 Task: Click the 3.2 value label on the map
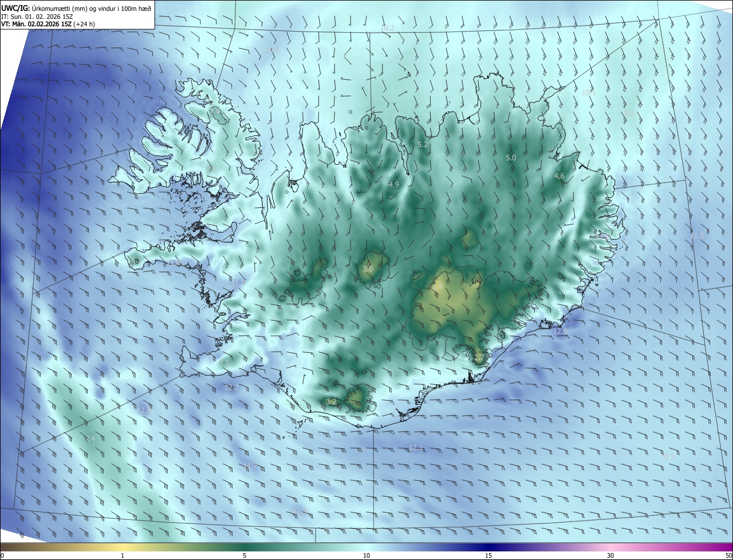tap(331, 401)
